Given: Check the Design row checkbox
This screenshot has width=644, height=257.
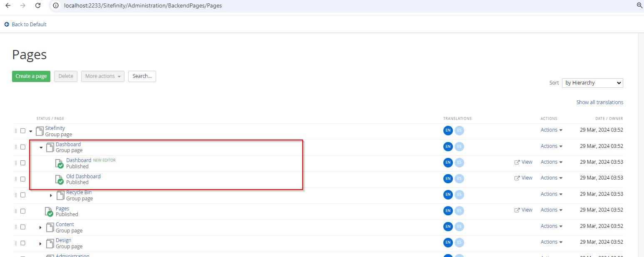Looking at the screenshot, I should pos(23,243).
